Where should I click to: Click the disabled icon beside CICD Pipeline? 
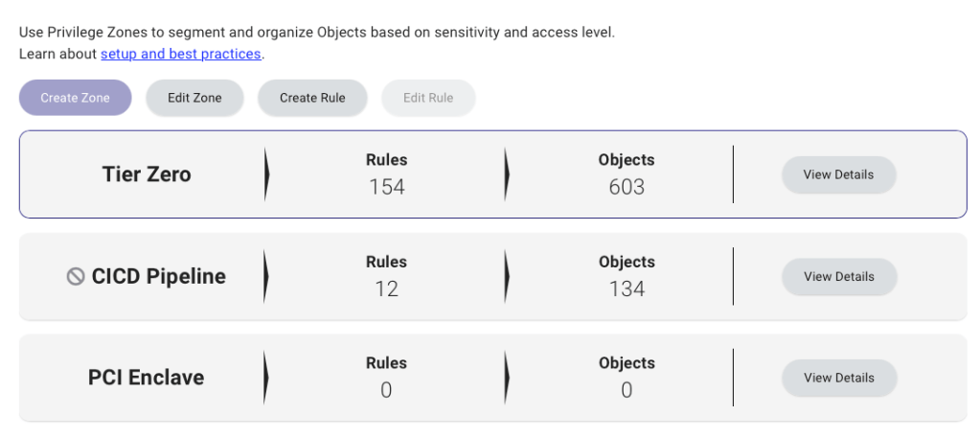coord(76,277)
